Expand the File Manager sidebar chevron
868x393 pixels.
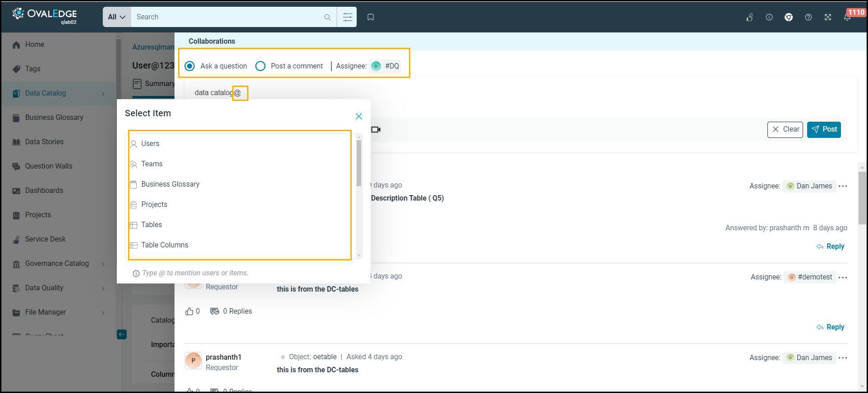tap(103, 313)
